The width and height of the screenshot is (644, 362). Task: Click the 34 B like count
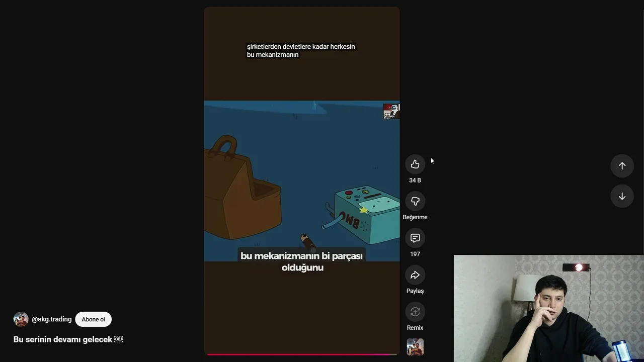[415, 180]
